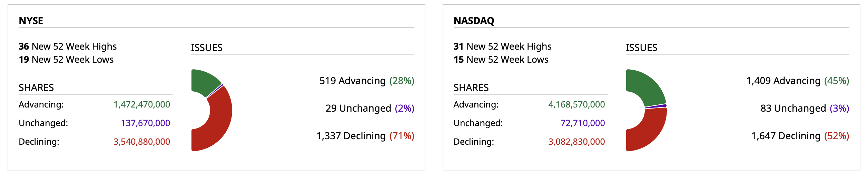868x184 pixels.
Task: Click NASDAQ's 15 New 52 Week Lows
Action: click(x=501, y=60)
